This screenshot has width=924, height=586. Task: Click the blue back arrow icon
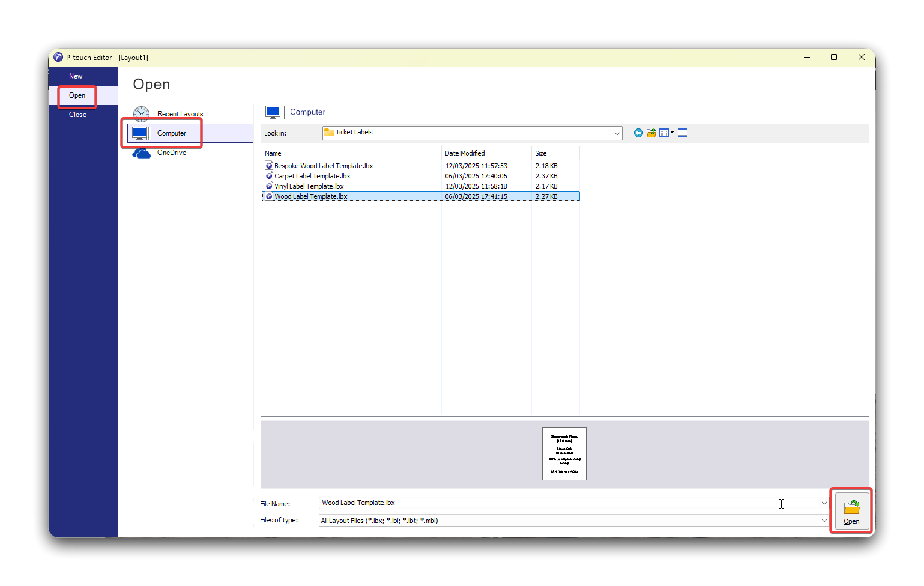pos(638,133)
